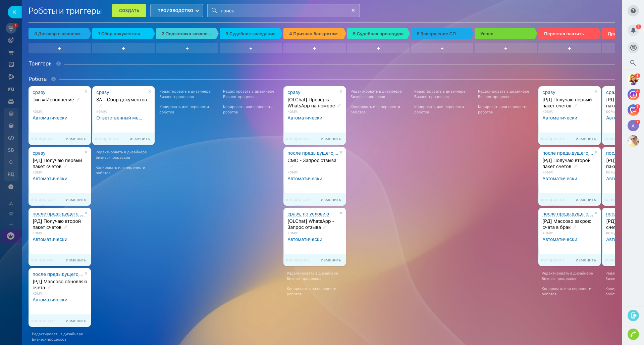Select the '0 Договор с авансом' stage
Screen dimensions: 644x345
(59, 34)
